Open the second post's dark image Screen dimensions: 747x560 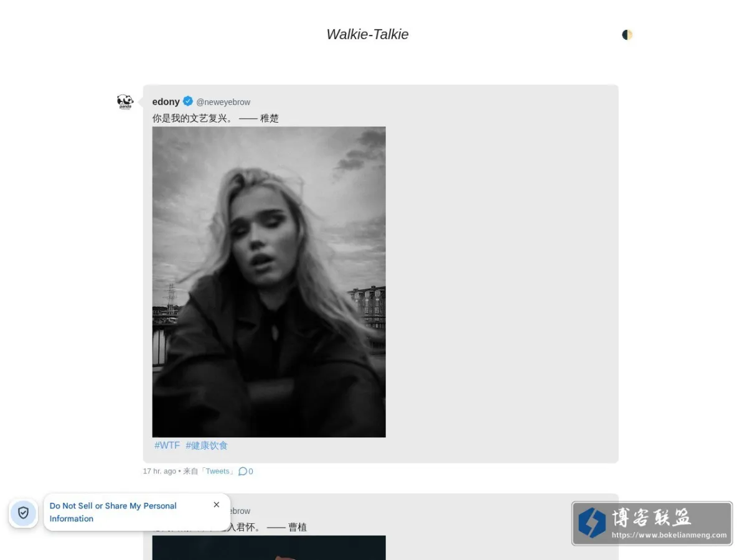tap(269, 548)
